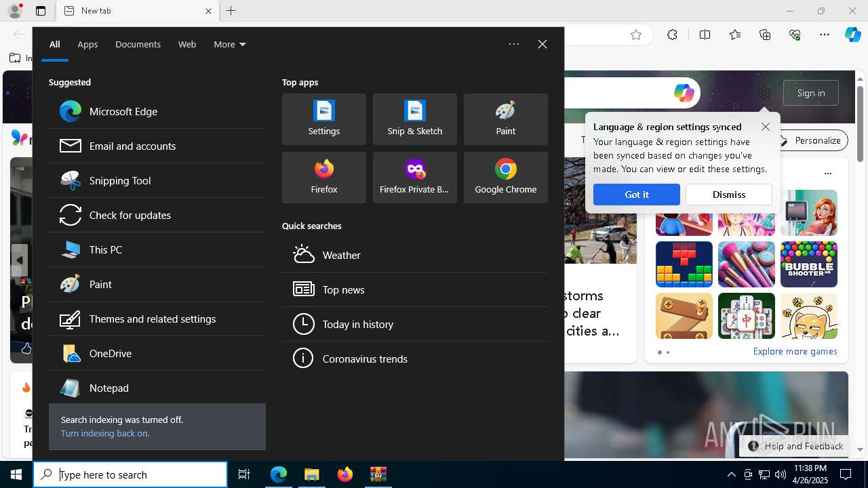Click Copilot icon in page search box

click(x=684, y=93)
